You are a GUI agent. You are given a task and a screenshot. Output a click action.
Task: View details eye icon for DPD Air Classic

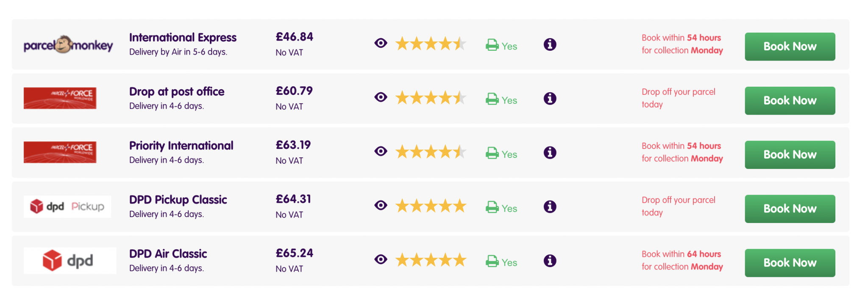[x=381, y=259]
